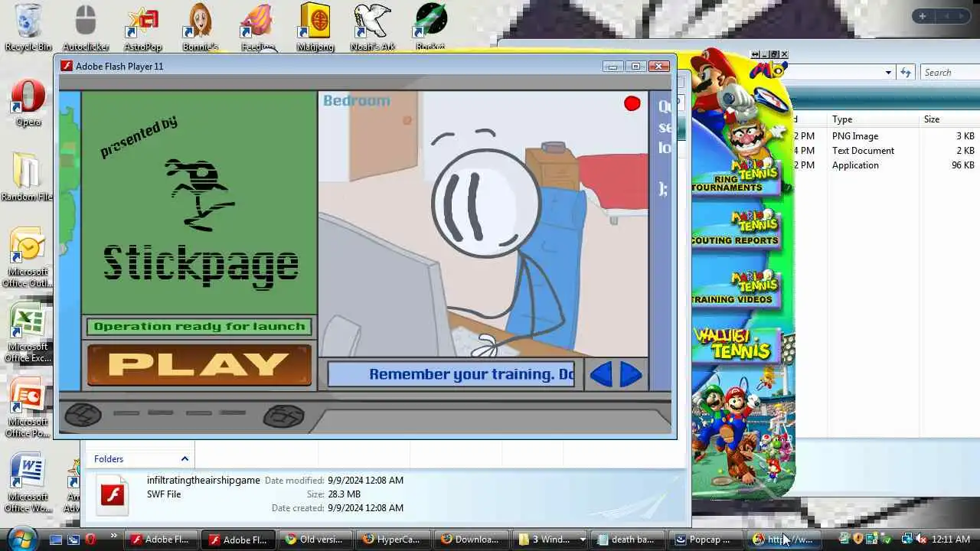Viewport: 980px width, 551px height.
Task: Open the Recycle Bin desktop icon
Action: tap(28, 25)
